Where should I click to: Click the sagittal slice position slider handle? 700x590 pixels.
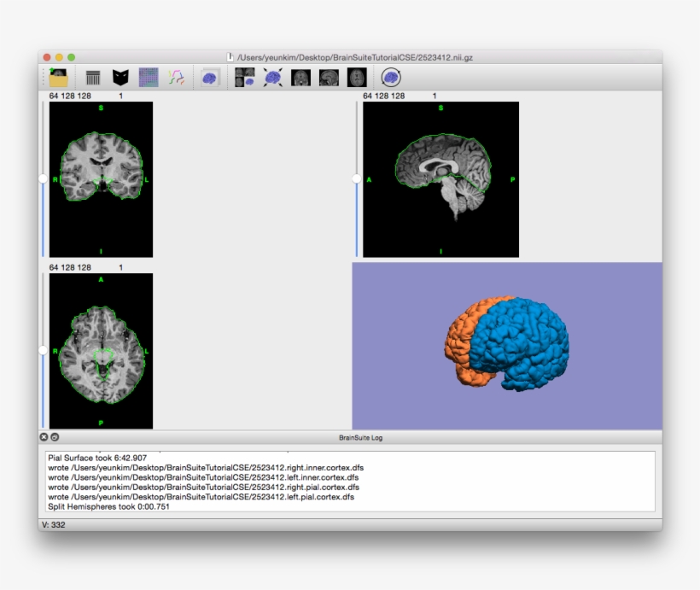point(356,179)
